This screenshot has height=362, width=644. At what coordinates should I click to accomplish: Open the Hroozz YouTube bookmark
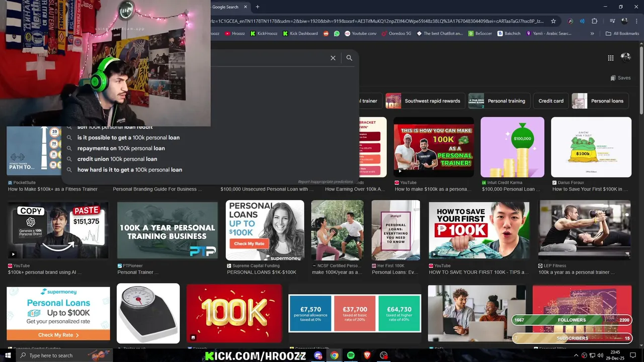[x=235, y=34]
